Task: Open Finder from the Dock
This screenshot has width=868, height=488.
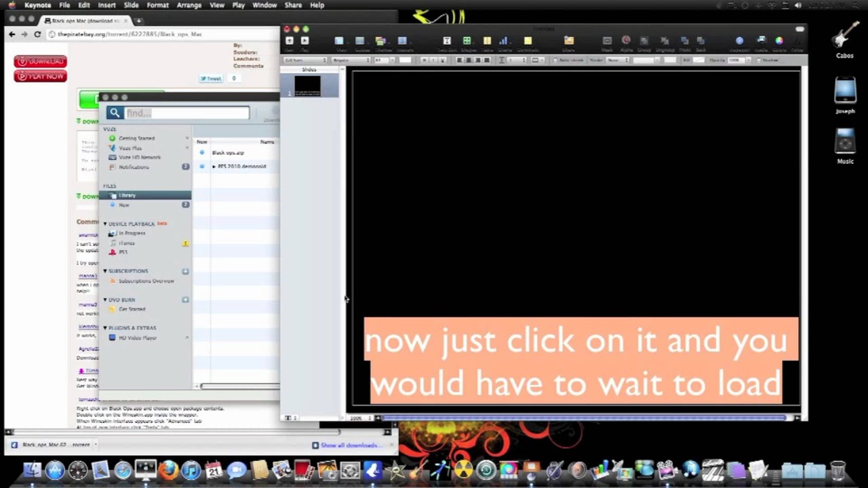Action: (x=32, y=469)
